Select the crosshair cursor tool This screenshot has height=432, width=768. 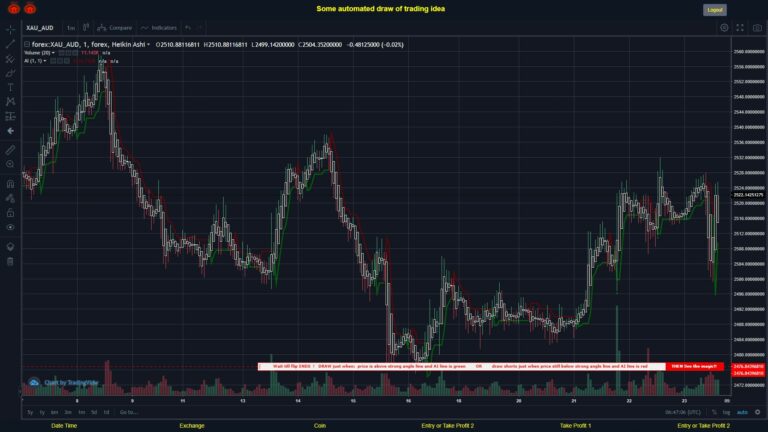click(x=10, y=29)
